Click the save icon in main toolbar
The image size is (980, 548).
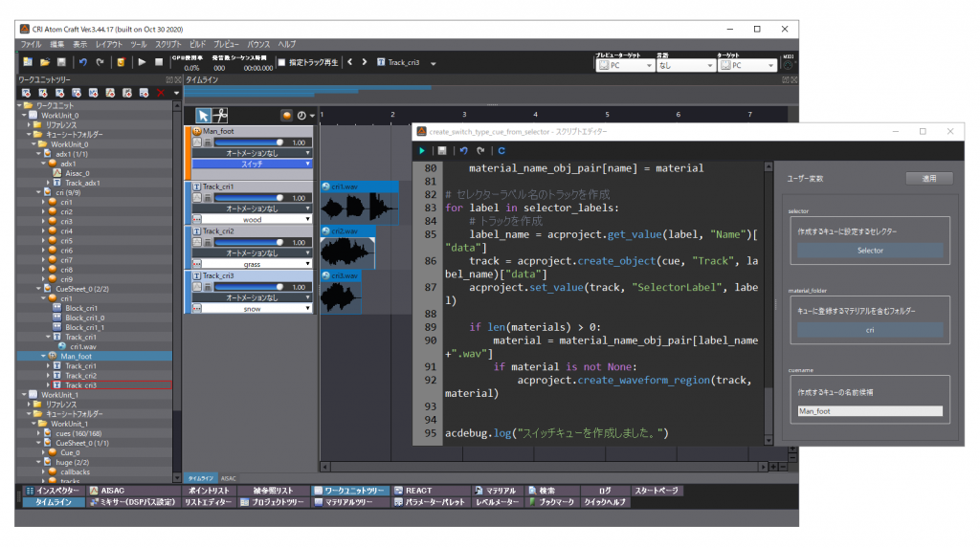point(60,63)
